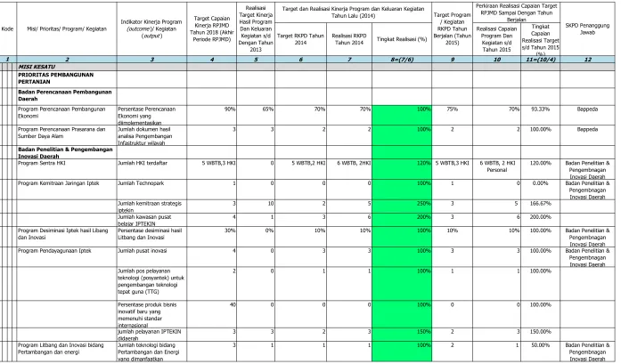
Task: Select "Program Desiminasi Iptek hasil Litbang dan Inovasi"
Action: (67, 237)
